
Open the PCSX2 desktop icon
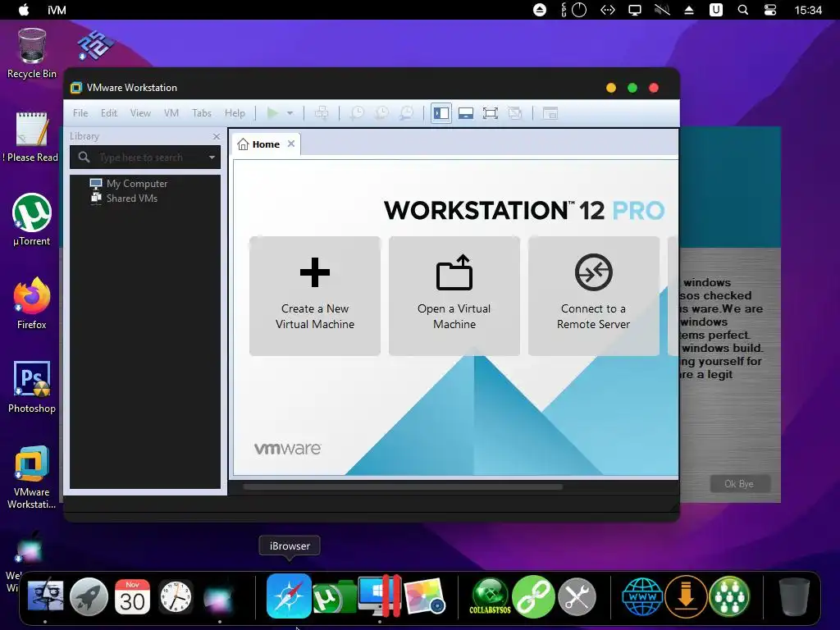coord(95,46)
